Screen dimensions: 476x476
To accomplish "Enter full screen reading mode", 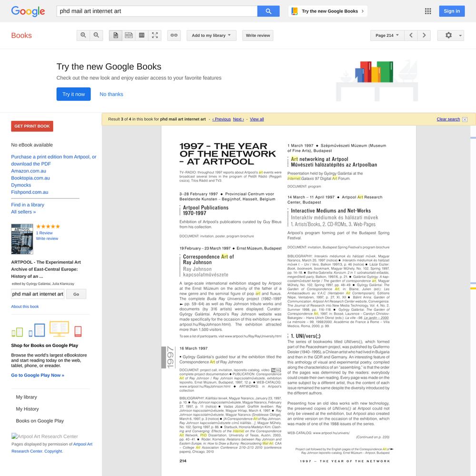I will point(155,35).
